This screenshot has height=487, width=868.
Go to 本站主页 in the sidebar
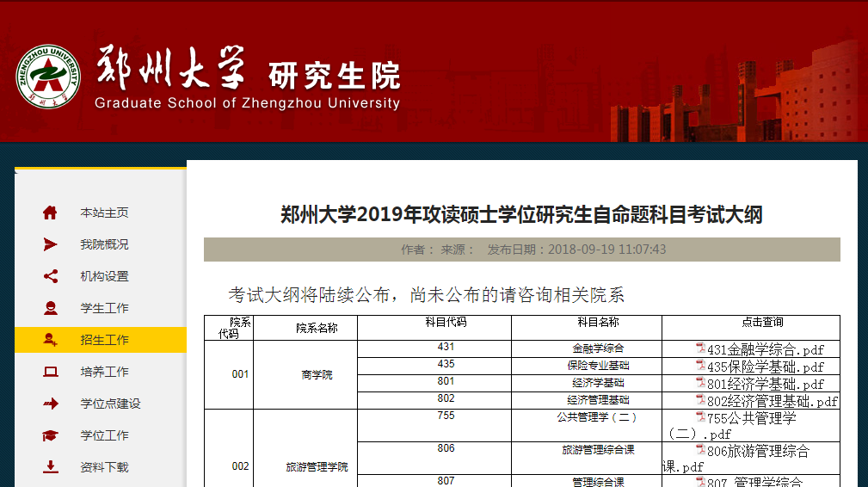point(104,213)
